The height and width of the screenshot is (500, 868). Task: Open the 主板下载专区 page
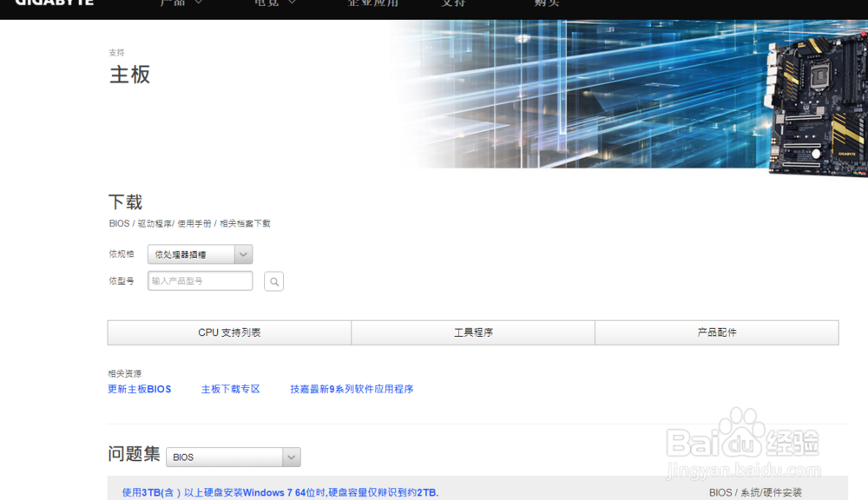click(230, 389)
